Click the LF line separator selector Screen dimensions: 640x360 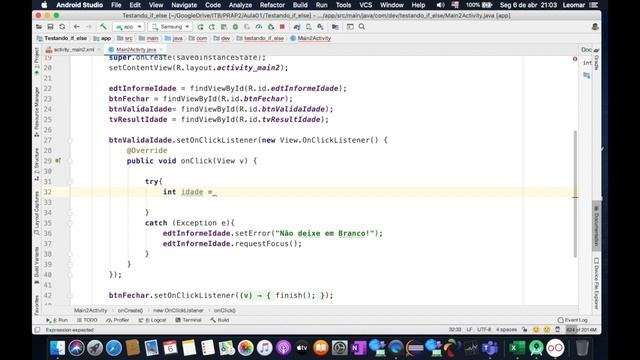tap(469, 329)
